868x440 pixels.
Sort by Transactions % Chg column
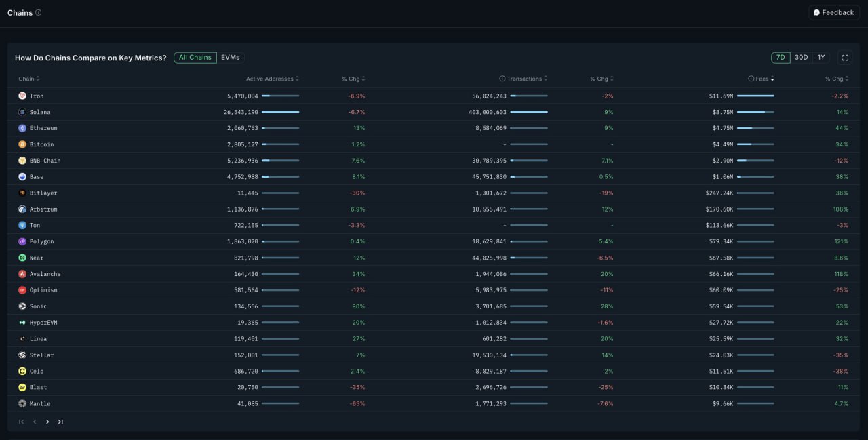coord(602,79)
